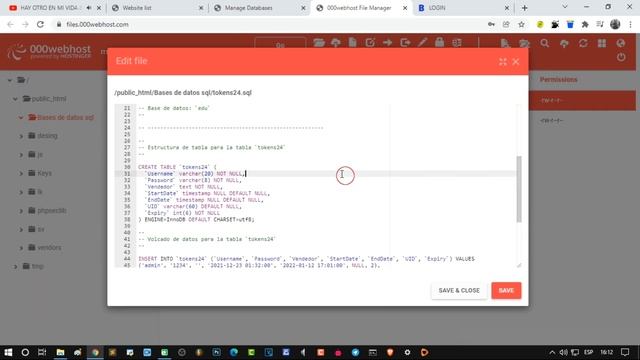
Task: Open search with magnifier icon
Action: pyautogui.click(x=544, y=43)
